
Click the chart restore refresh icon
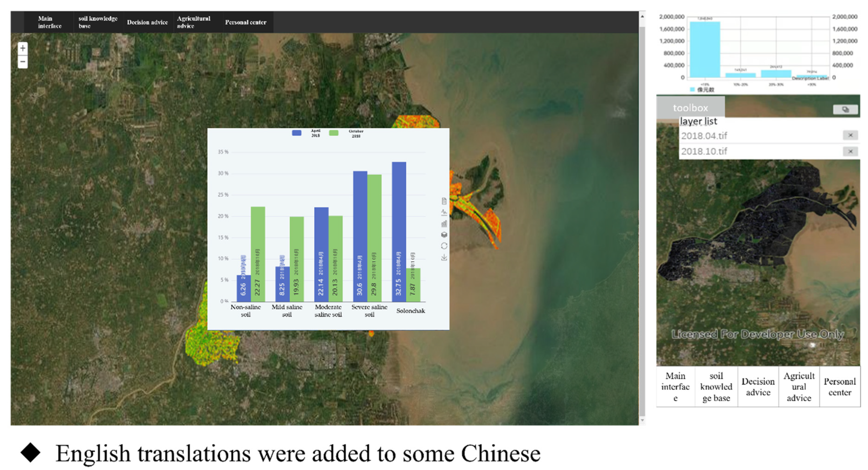pyautogui.click(x=444, y=246)
